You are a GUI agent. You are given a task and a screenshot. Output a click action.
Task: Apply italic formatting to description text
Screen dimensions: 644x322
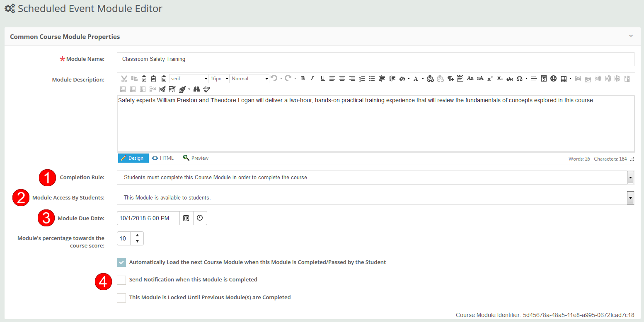tap(312, 78)
